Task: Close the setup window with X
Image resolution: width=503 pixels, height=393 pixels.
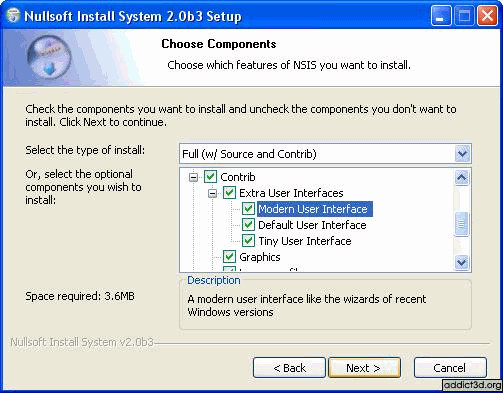Action: pyautogui.click(x=487, y=16)
